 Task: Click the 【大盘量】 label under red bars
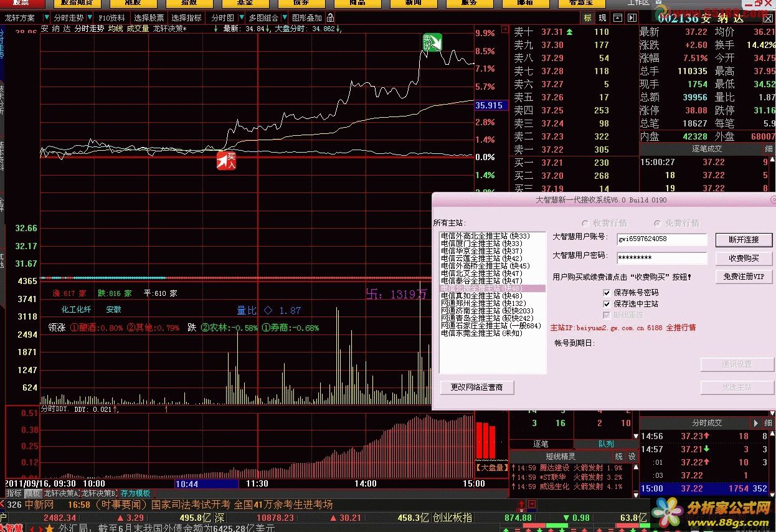pos(492,467)
